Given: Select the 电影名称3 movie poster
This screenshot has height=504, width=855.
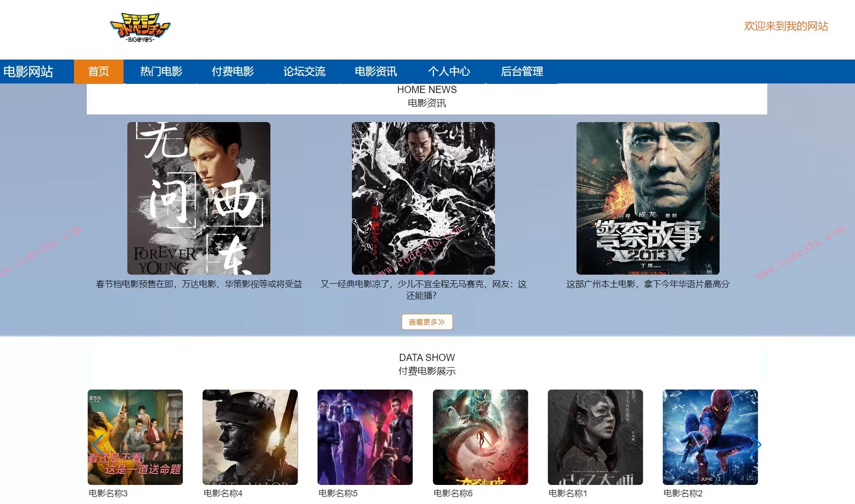Looking at the screenshot, I should click(x=135, y=437).
